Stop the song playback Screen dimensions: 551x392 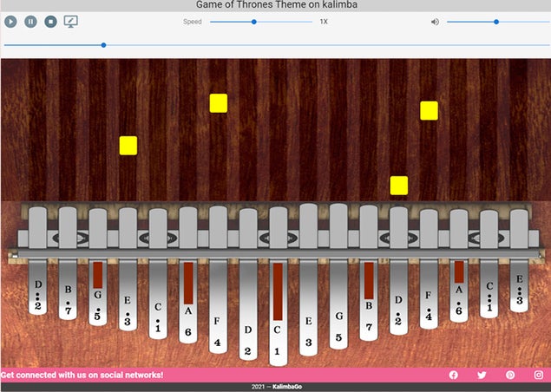point(50,22)
